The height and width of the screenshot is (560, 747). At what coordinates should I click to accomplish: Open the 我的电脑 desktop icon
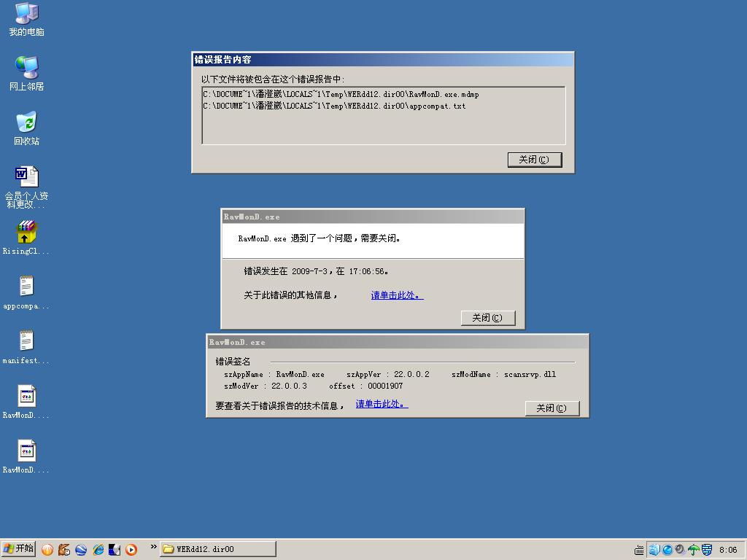tap(26, 19)
